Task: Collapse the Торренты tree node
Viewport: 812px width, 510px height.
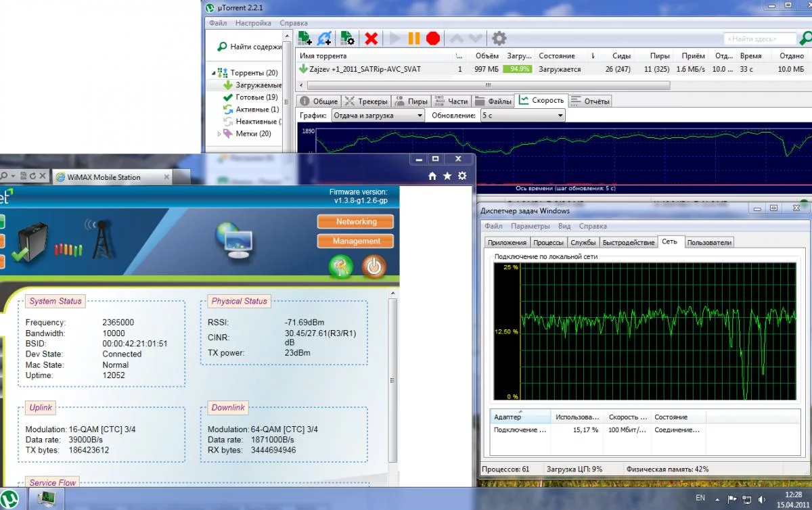Action: [214, 73]
